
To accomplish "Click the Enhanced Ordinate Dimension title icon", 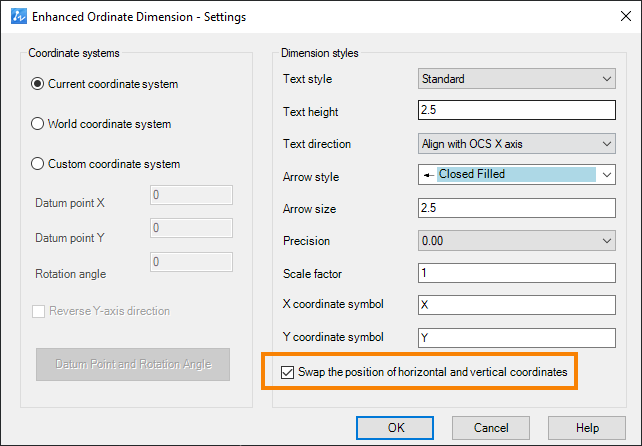I will point(18,16).
